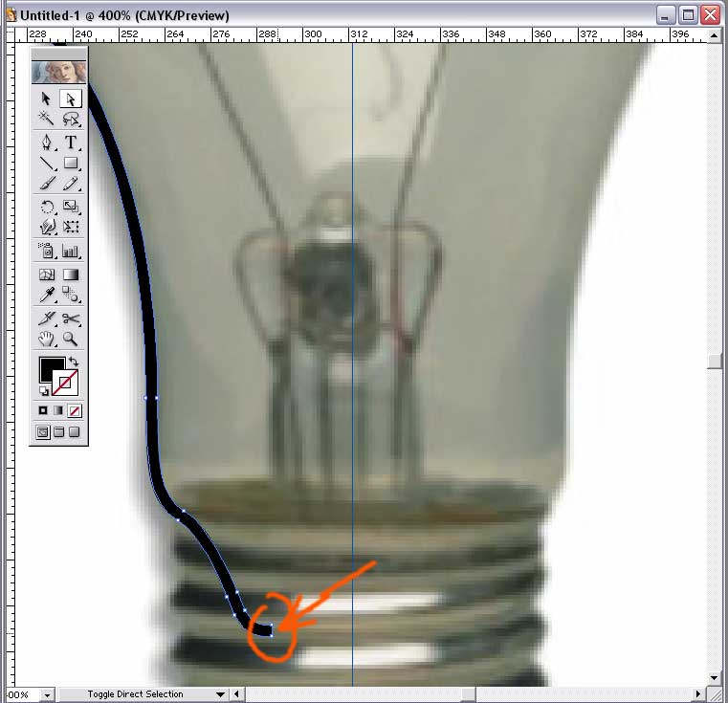Select the Hand tool
728x703 pixels.
(x=46, y=339)
